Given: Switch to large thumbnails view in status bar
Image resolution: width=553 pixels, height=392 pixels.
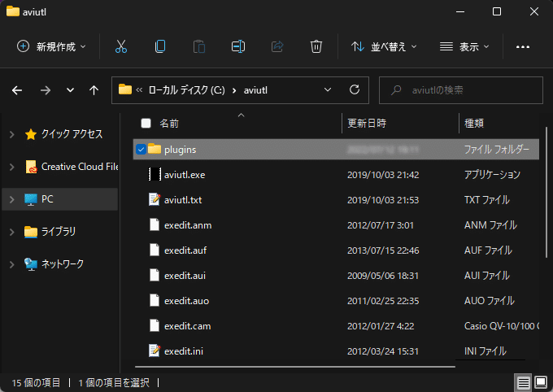Looking at the screenshot, I should click(541, 382).
